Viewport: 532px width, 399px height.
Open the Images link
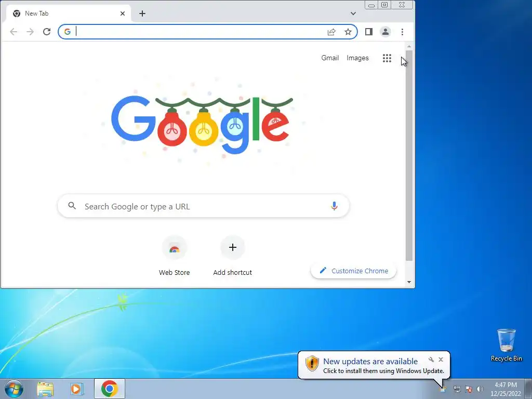(357, 58)
